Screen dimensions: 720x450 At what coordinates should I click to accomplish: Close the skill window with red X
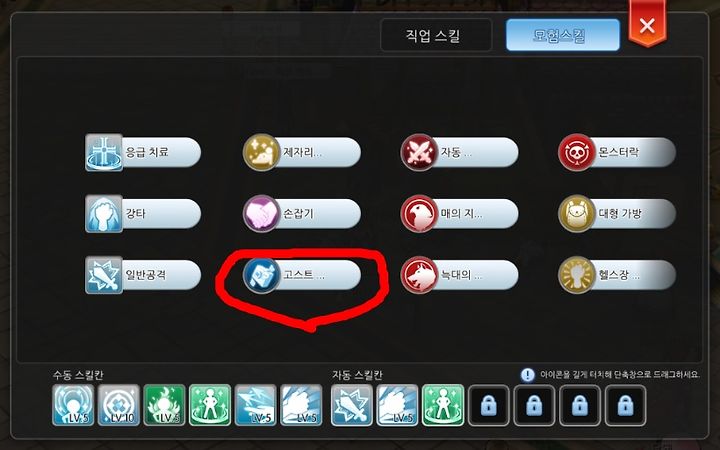[x=647, y=24]
